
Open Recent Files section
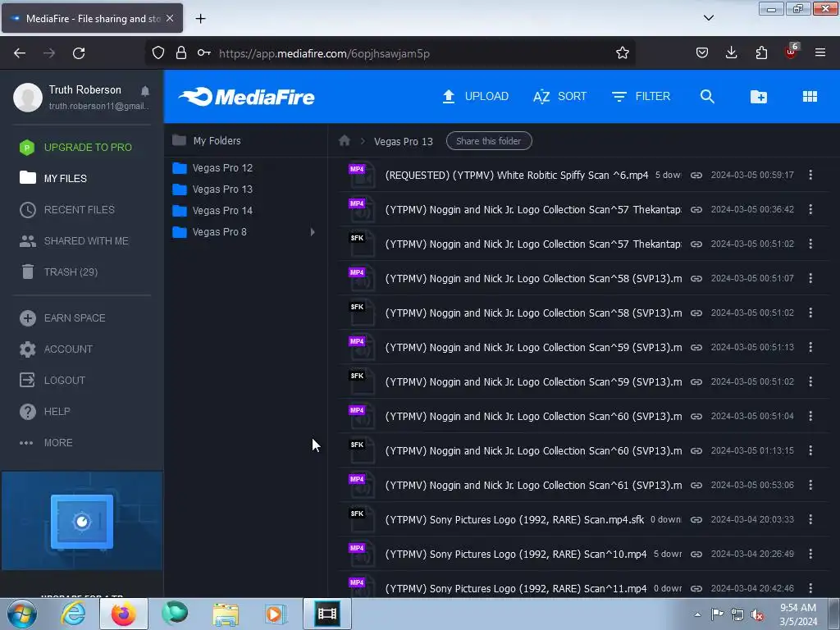[x=67, y=209]
